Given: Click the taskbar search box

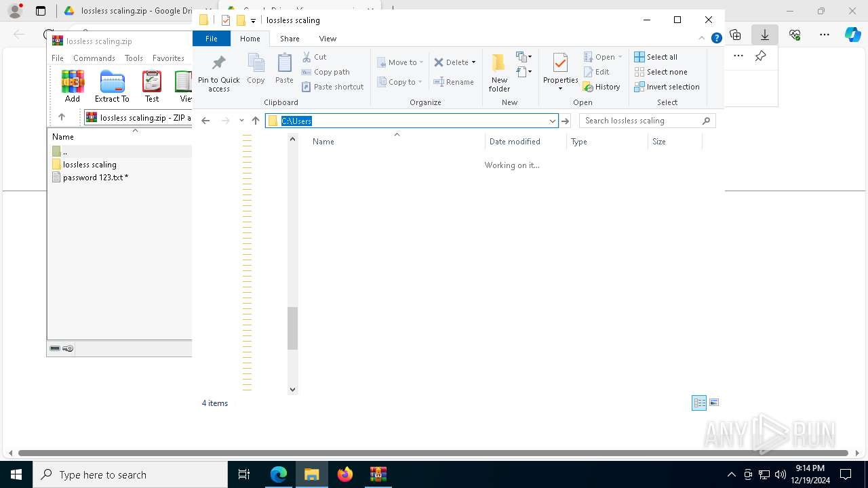Looking at the screenshot, I should (x=130, y=474).
